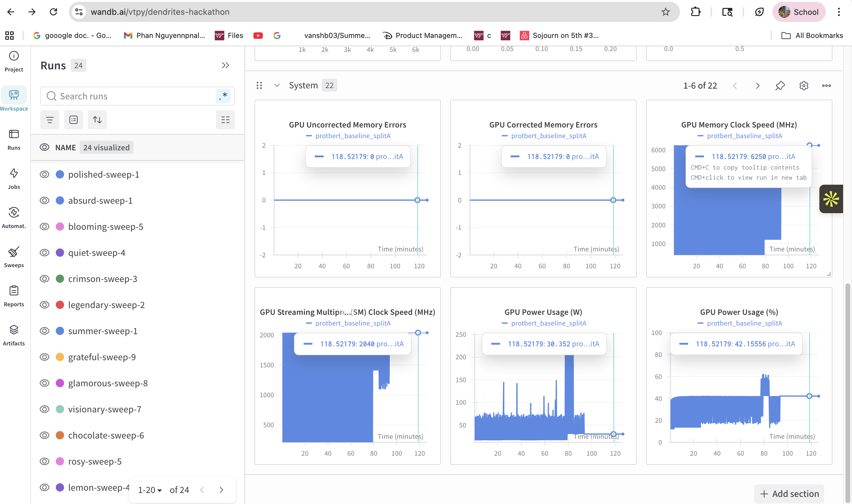Open the Artifacts sidebar icon
The width and height of the screenshot is (852, 504).
pyautogui.click(x=14, y=330)
